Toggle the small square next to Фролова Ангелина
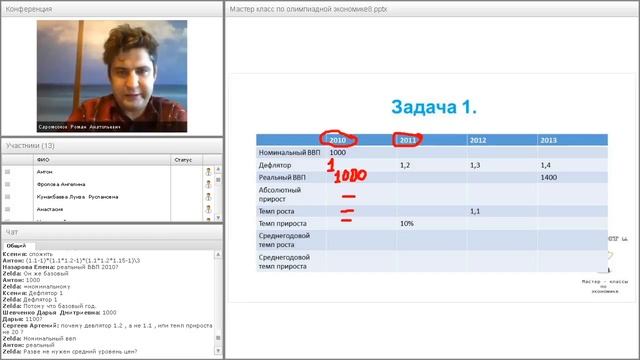Image resolution: width=640 pixels, height=360 pixels. (7, 184)
